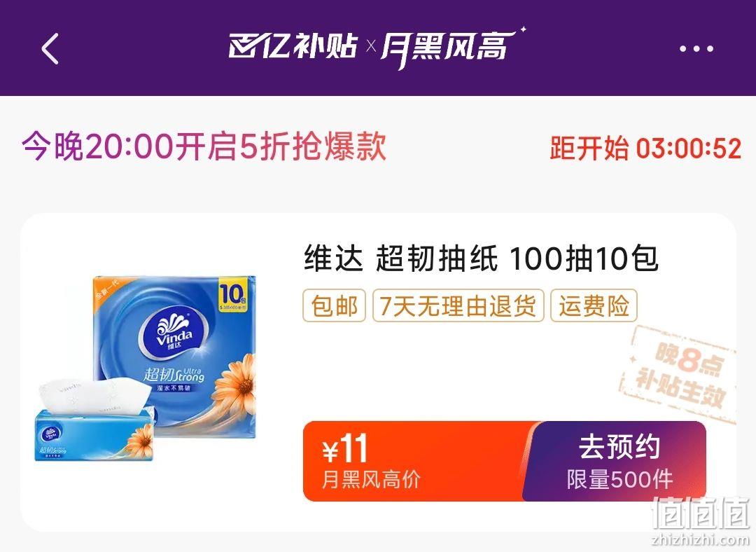Open product title 维达 超韧抽纸 100抽10包
The width and height of the screenshot is (756, 552).
click(x=481, y=258)
